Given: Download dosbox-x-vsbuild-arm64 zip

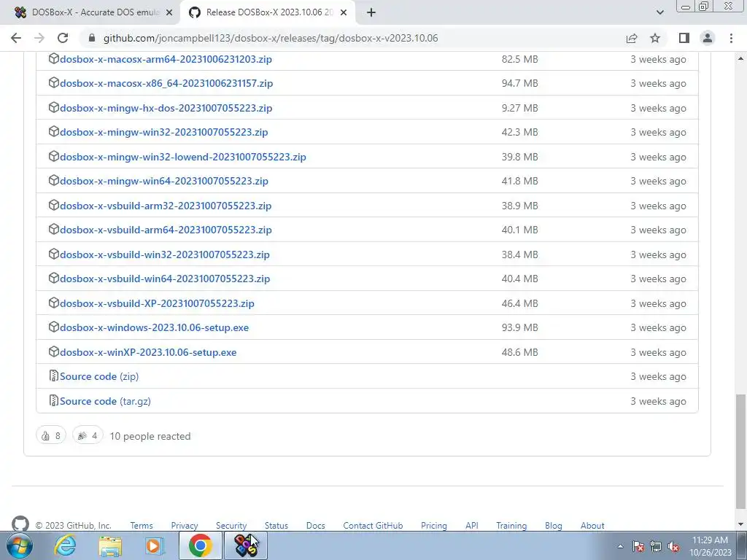Looking at the screenshot, I should point(166,230).
